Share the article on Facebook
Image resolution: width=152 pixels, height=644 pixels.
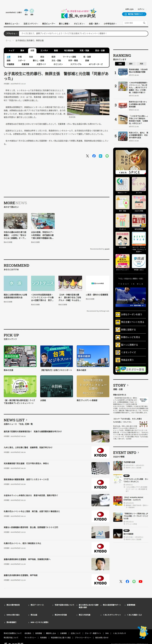[94, 156]
